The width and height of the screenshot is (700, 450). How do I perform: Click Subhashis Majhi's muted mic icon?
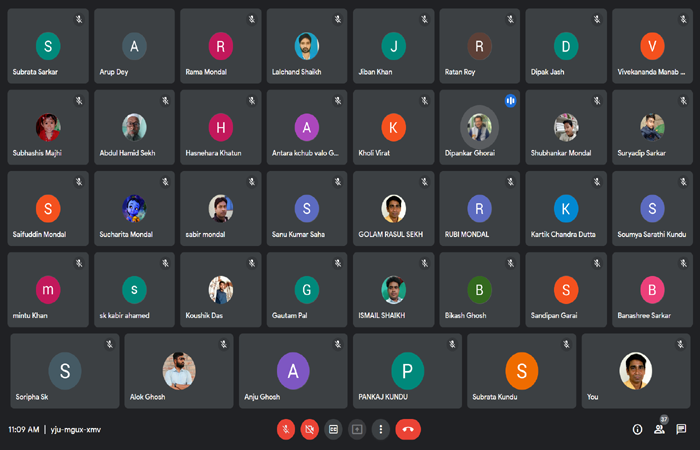tap(79, 101)
